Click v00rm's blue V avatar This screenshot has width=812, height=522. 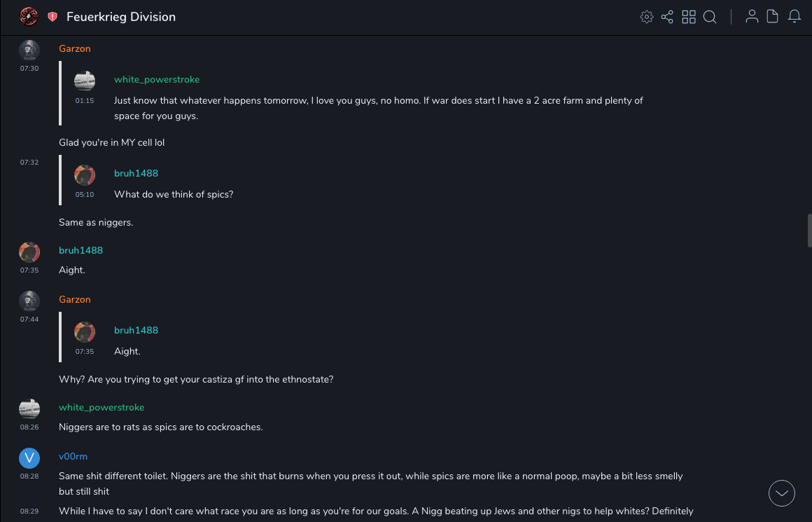coord(29,458)
